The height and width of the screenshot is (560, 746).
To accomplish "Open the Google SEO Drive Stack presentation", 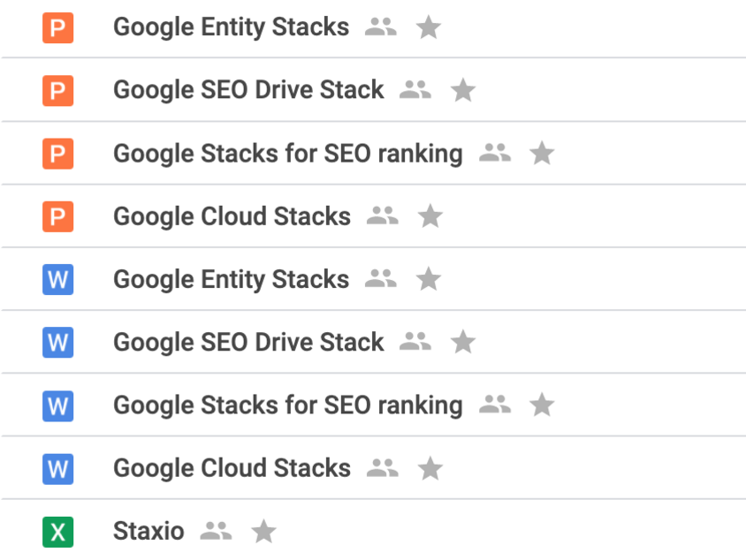I will tap(247, 89).
